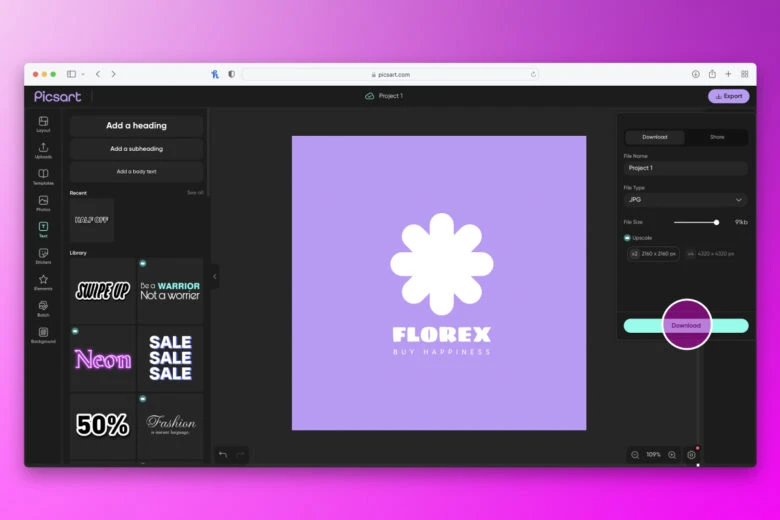Image resolution: width=780 pixels, height=520 pixels.
Task: Open the Elements panel
Action: click(x=43, y=282)
